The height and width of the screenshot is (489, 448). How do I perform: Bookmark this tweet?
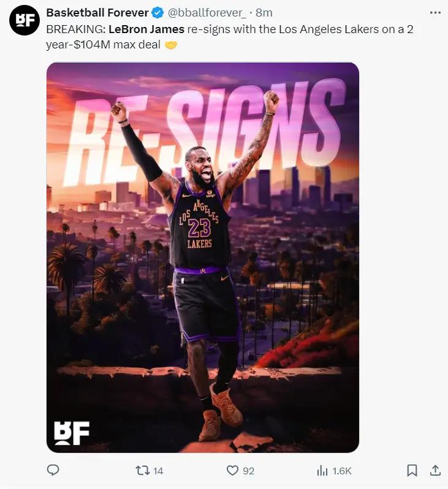pyautogui.click(x=412, y=470)
